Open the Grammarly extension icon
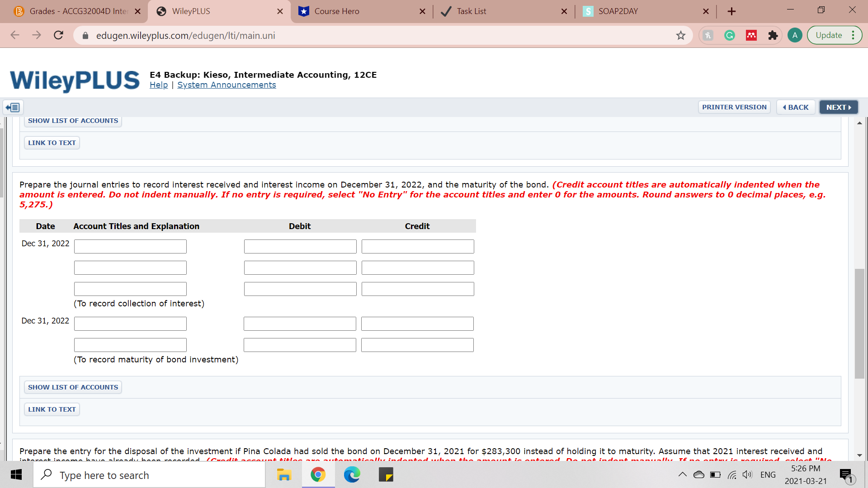Image resolution: width=868 pixels, height=488 pixels. [x=729, y=35]
